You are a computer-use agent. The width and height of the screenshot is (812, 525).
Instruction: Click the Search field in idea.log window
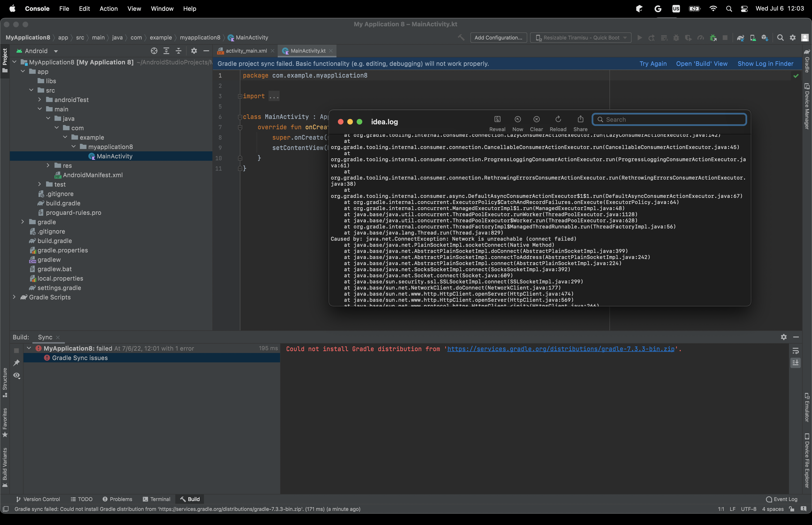click(x=669, y=119)
